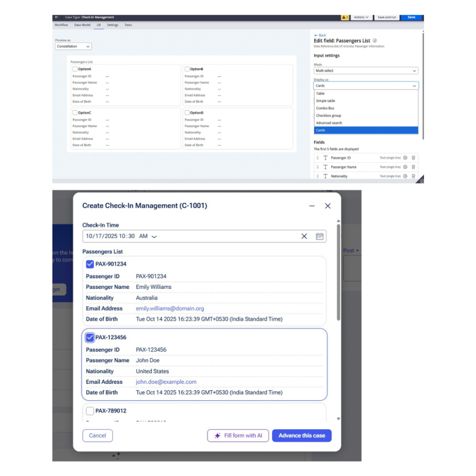Open the Preview as Constellation dropdown

73,46
